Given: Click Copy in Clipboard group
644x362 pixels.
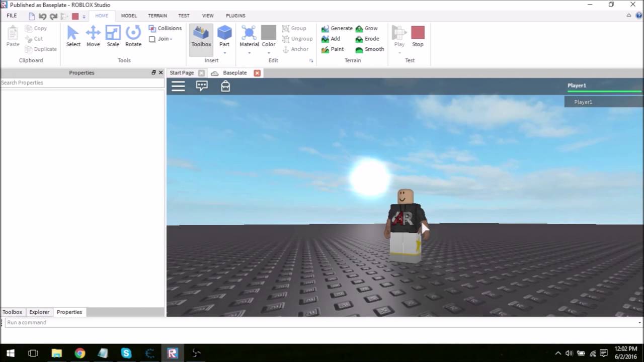Looking at the screenshot, I should point(36,29).
